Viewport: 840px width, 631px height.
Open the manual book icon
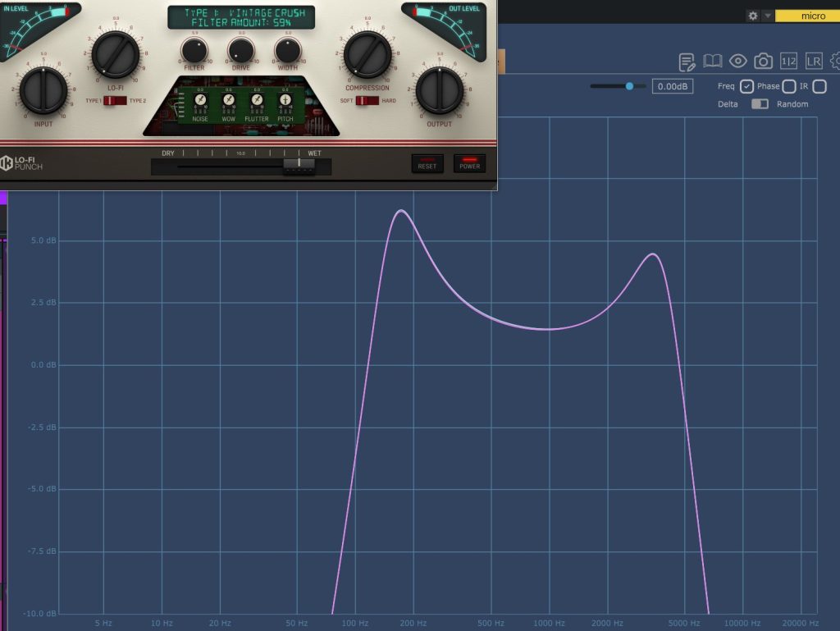coord(712,62)
